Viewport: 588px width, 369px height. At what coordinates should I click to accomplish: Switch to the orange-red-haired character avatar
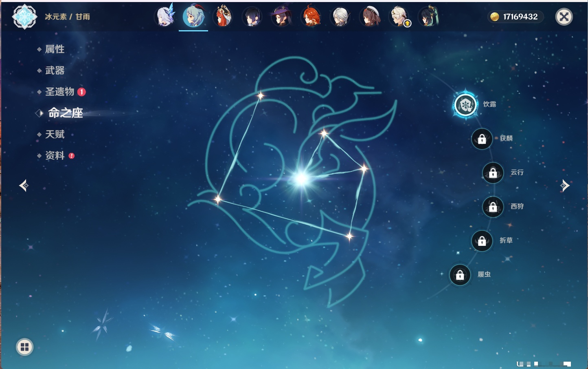click(311, 17)
